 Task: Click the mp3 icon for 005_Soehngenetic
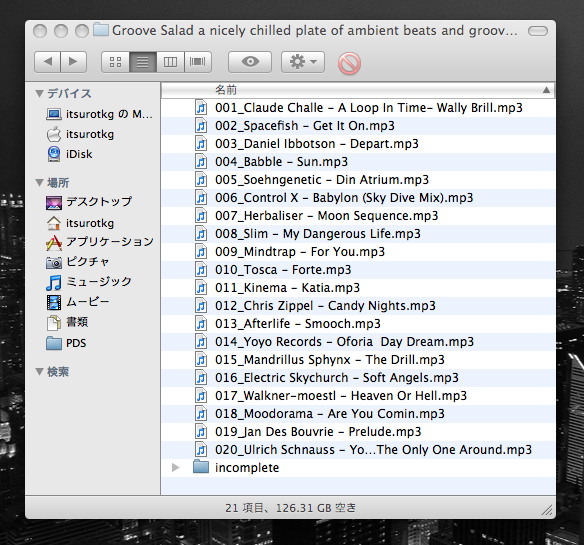pos(201,180)
